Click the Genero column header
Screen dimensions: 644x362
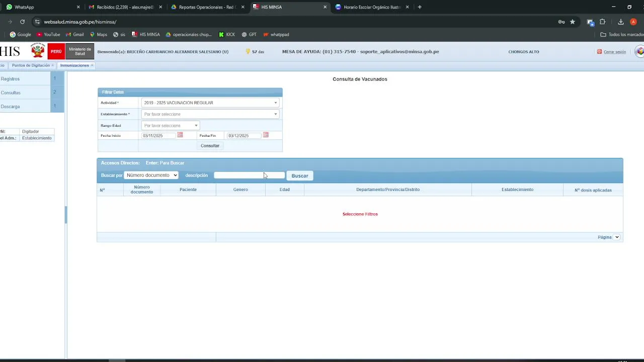[240, 190]
